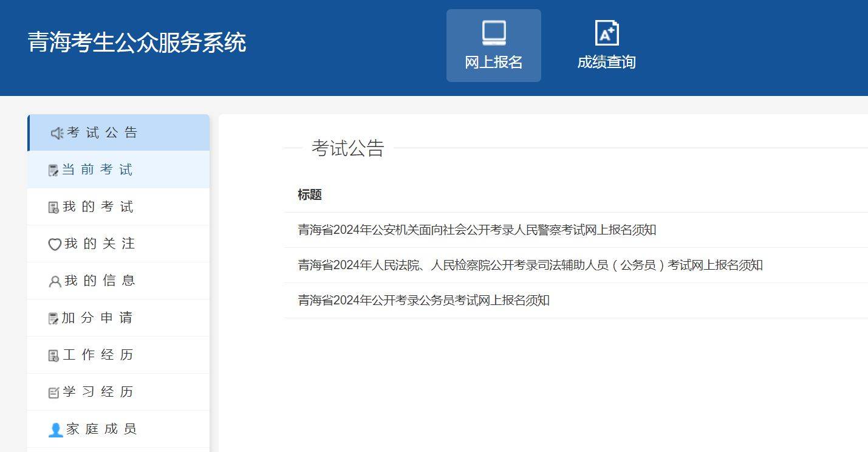868x452 pixels.
Task: Click the notepad icon next to 当前考试
Action: (x=53, y=171)
